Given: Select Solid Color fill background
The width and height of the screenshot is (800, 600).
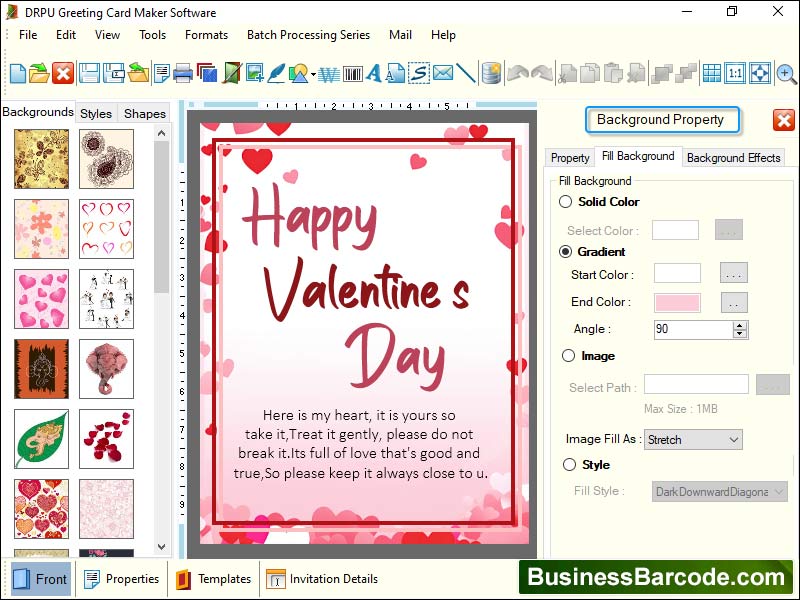Looking at the screenshot, I should tap(566, 201).
